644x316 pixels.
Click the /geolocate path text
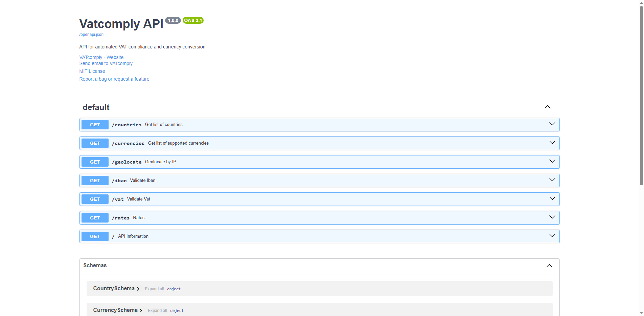(127, 162)
